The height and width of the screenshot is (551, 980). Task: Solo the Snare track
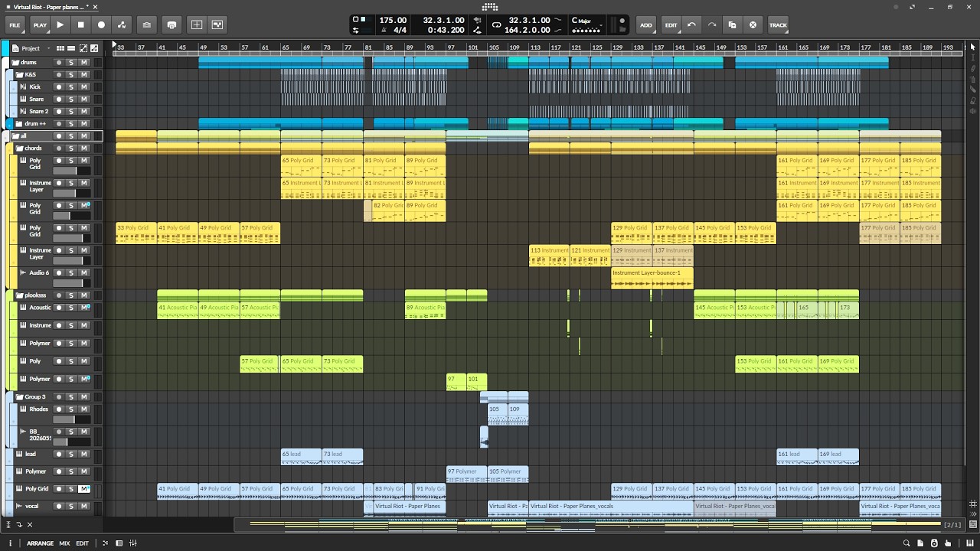coord(71,99)
